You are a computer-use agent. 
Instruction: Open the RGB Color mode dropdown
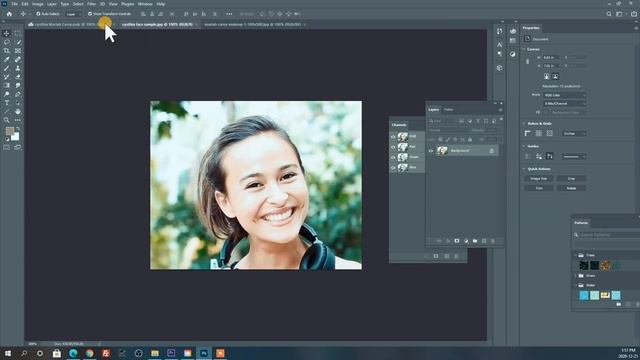click(564, 95)
